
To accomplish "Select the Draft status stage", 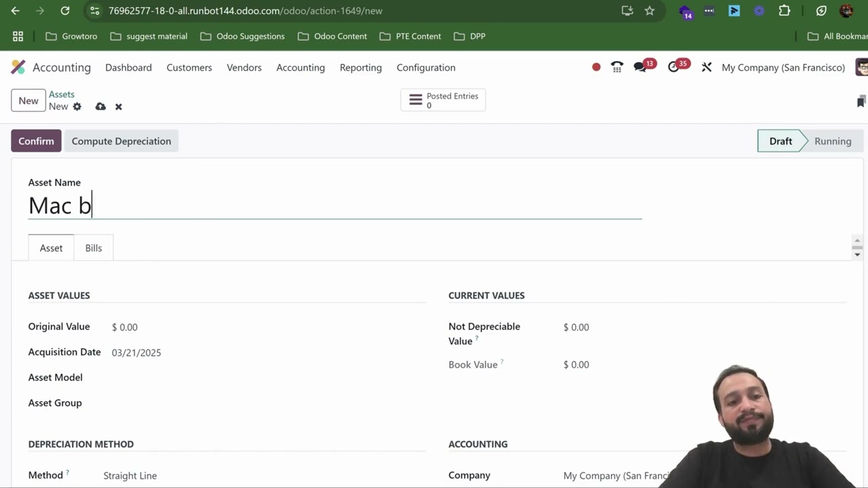I will (781, 141).
